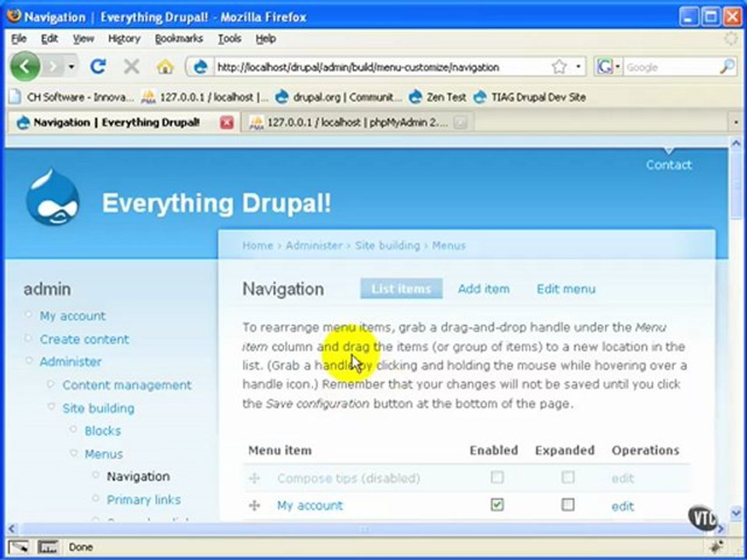Viewport: 747px width, 560px height.
Task: Open Navigation in the sidebar tree
Action: point(139,477)
